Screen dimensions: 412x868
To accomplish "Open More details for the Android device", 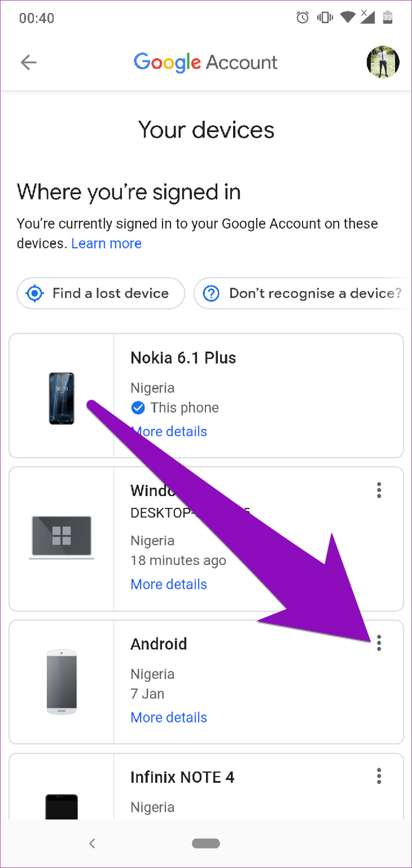I will [x=169, y=717].
